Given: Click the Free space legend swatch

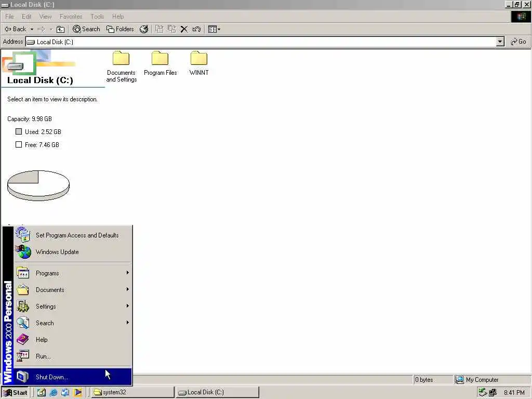Looking at the screenshot, I should (x=19, y=144).
